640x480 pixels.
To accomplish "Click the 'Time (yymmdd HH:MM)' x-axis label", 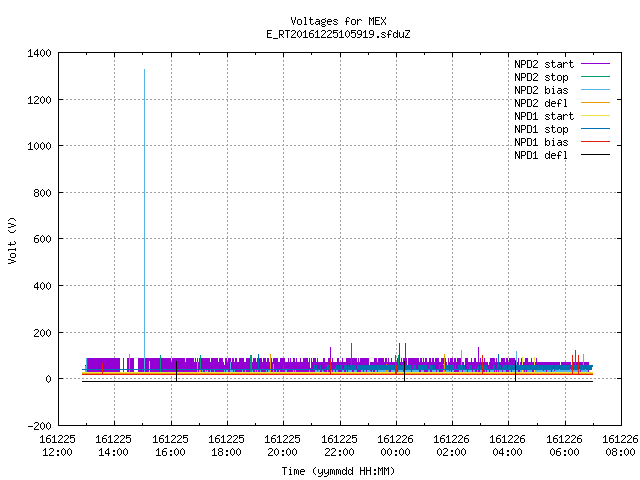I will click(338, 471).
